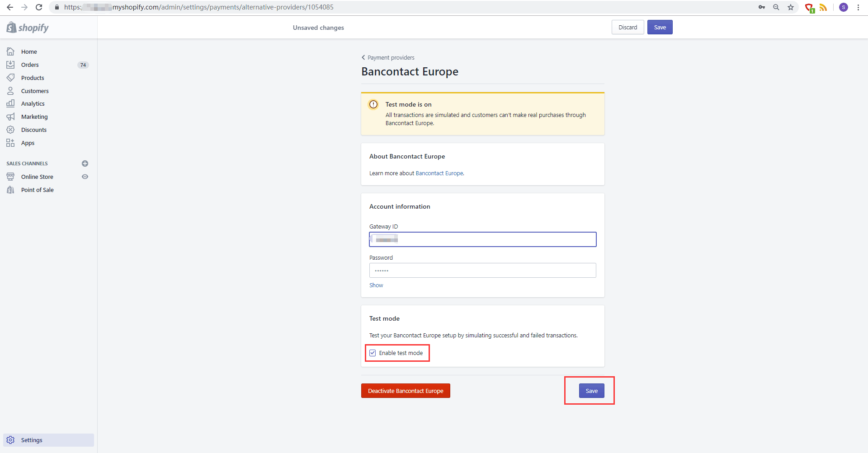Open Online Store sales channel
Viewport: 868px width, 453px height.
[37, 177]
